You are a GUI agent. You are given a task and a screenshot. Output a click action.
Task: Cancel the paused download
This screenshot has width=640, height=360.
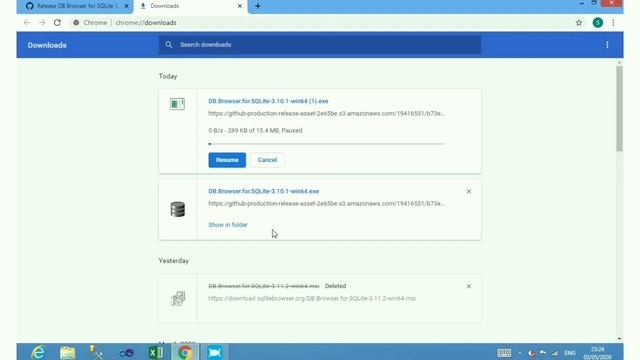[x=267, y=160]
